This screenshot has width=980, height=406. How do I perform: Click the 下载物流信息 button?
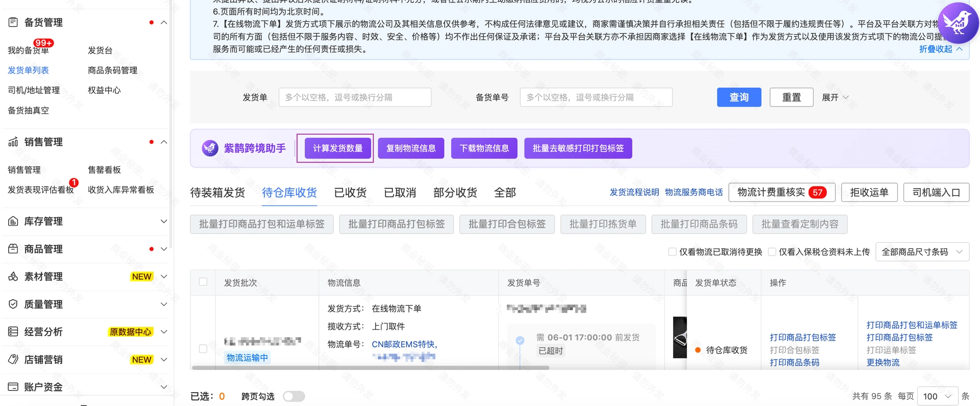coord(484,148)
